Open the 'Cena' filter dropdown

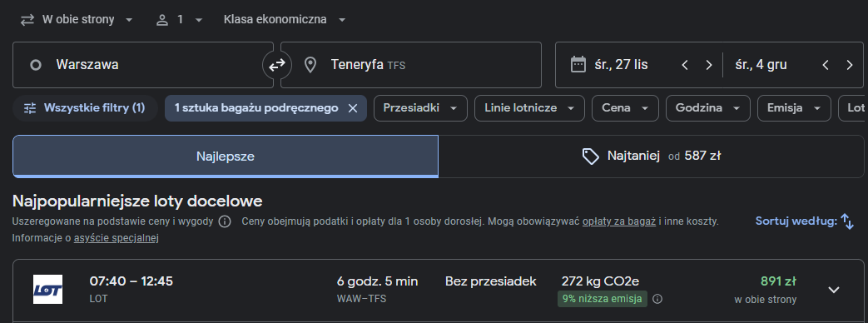click(625, 108)
